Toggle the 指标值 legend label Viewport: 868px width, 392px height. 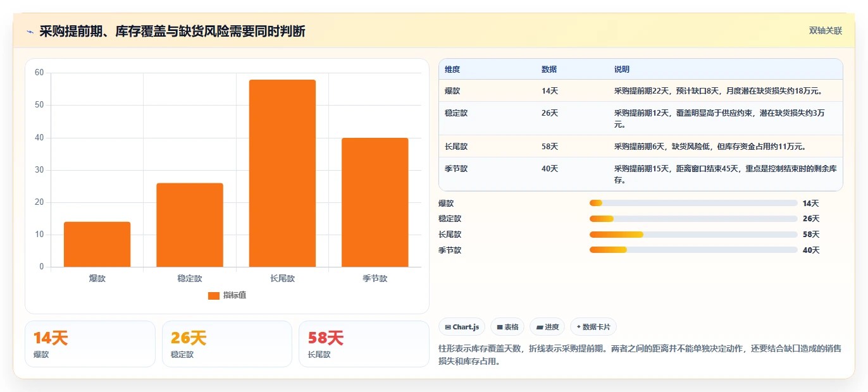tap(235, 295)
